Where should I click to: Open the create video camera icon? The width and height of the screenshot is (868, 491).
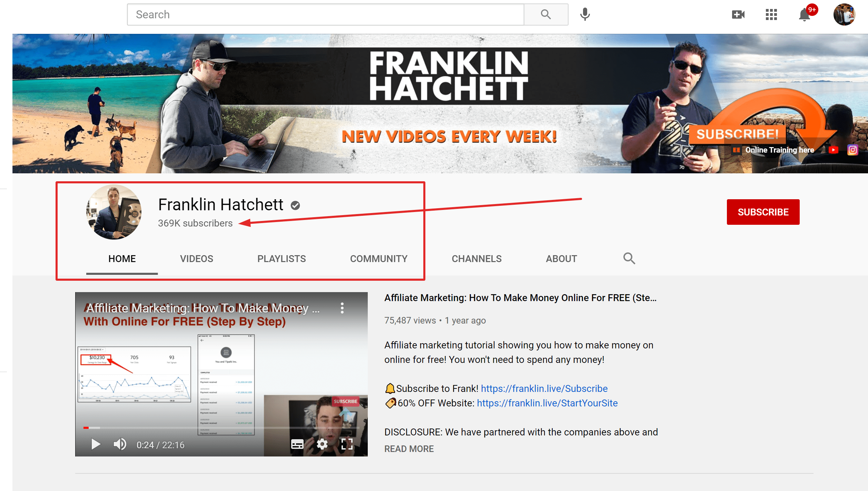point(738,15)
